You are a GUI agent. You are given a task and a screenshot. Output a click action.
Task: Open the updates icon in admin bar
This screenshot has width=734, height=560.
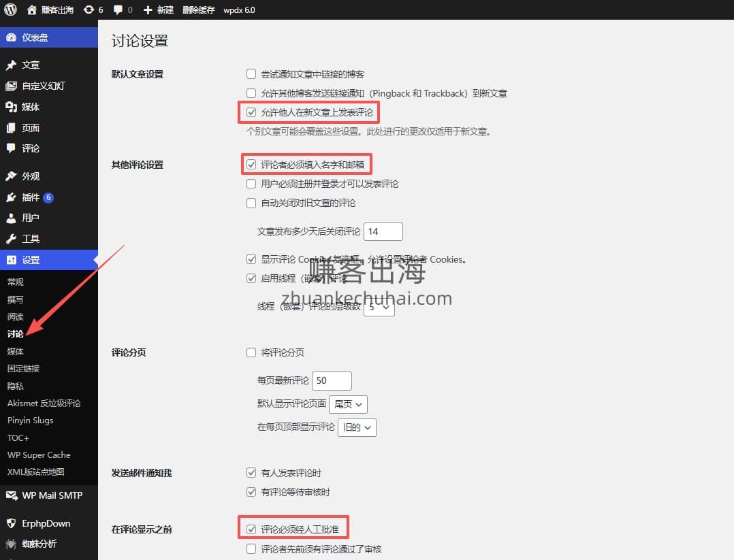89,10
